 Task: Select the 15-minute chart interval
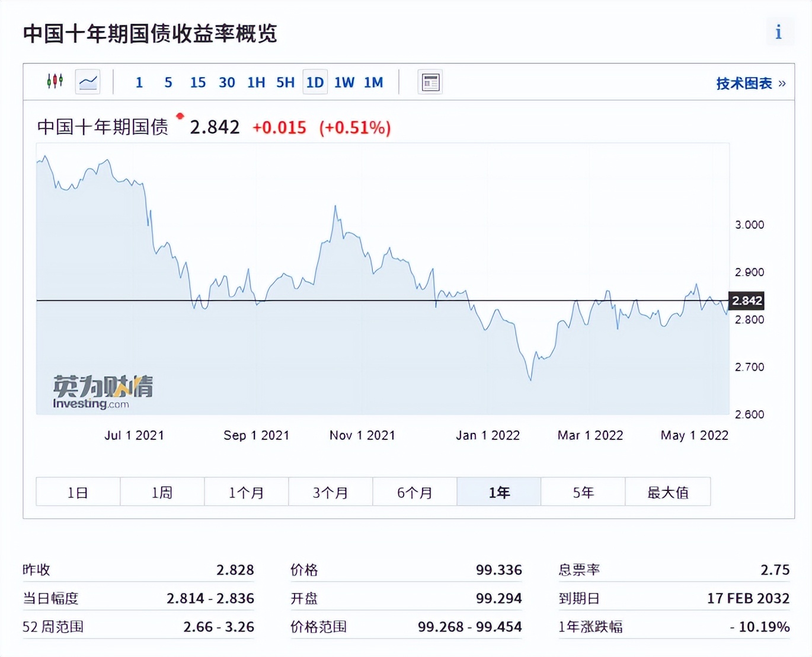tap(197, 82)
